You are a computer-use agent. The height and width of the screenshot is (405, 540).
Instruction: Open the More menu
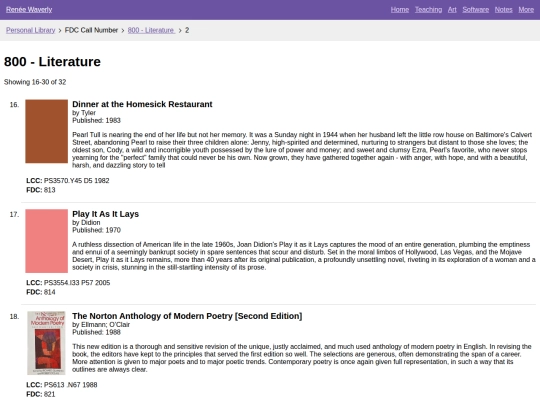(526, 10)
